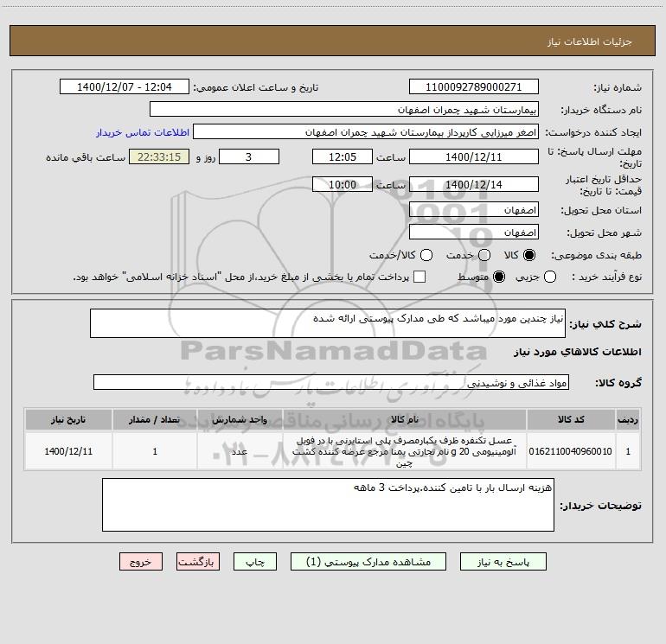Select the کالا radio button
The width and height of the screenshot is (666, 644).
click(x=529, y=255)
